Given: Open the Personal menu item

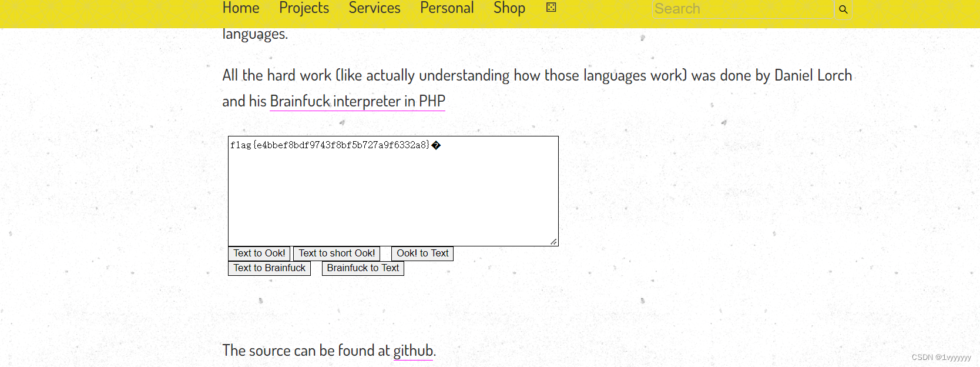Looking at the screenshot, I should [447, 8].
